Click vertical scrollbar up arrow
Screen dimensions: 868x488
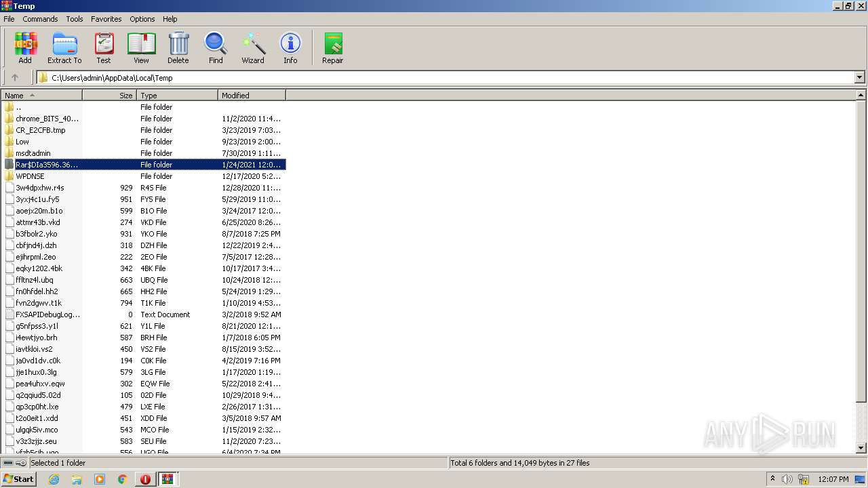(x=861, y=96)
